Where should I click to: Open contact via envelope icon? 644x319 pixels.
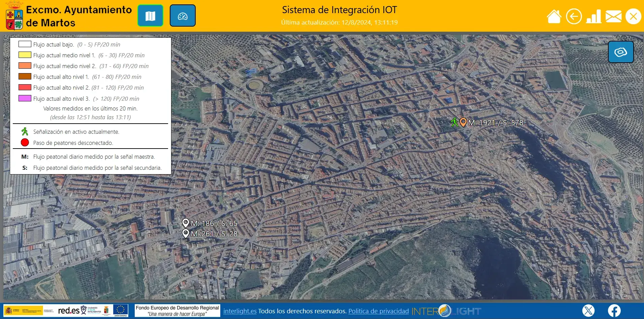(614, 16)
